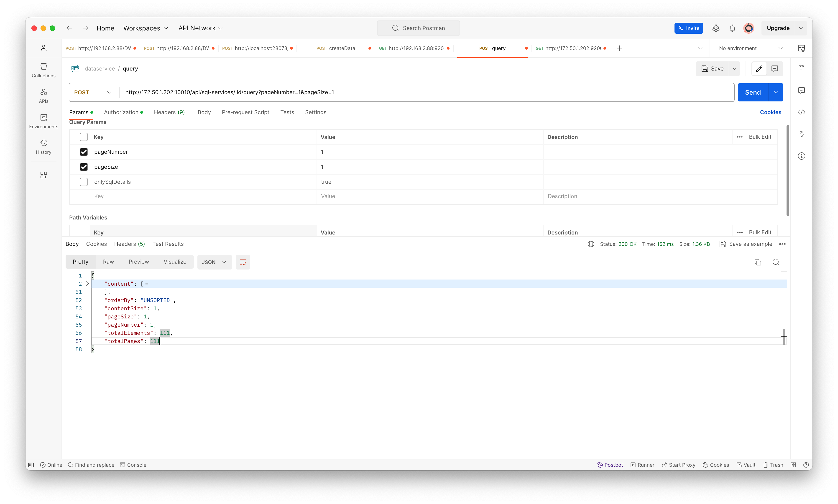Toggle word wrap in response viewer
Image resolution: width=838 pixels, height=504 pixels.
[x=243, y=262]
